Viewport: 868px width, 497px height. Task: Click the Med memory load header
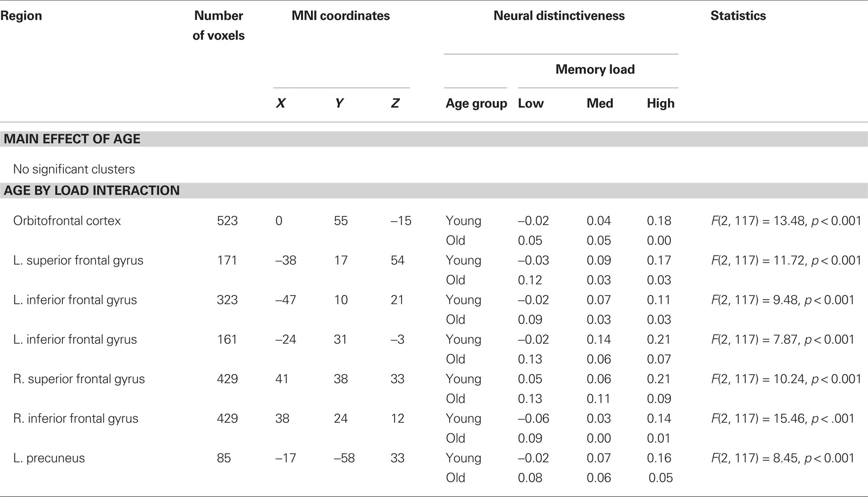(x=600, y=103)
